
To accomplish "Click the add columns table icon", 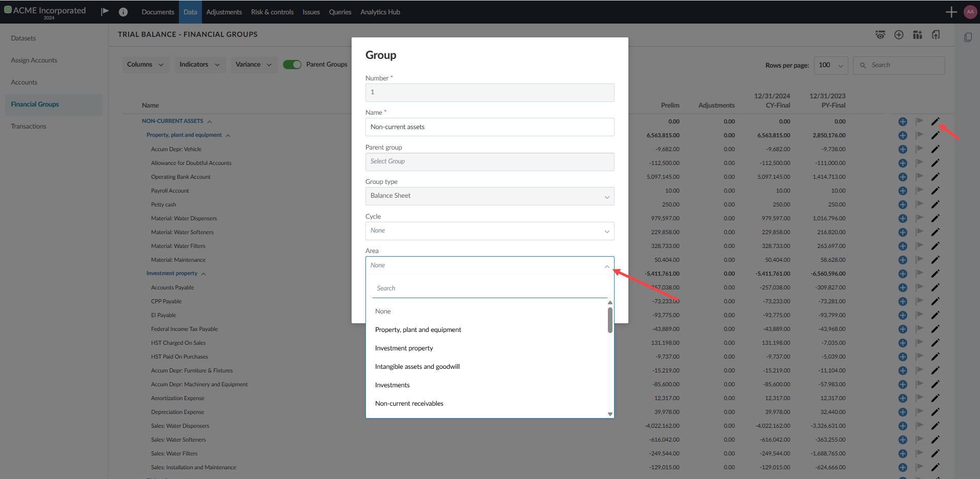I will [x=917, y=35].
